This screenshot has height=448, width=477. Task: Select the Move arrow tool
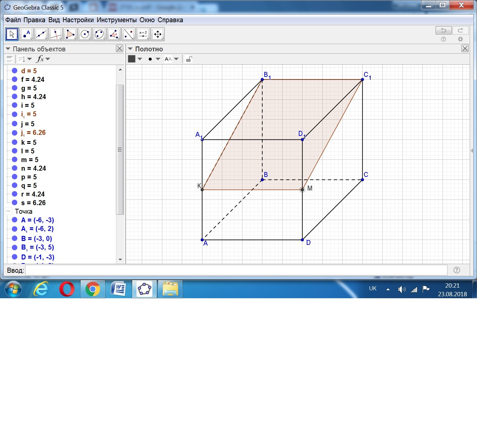(x=12, y=34)
